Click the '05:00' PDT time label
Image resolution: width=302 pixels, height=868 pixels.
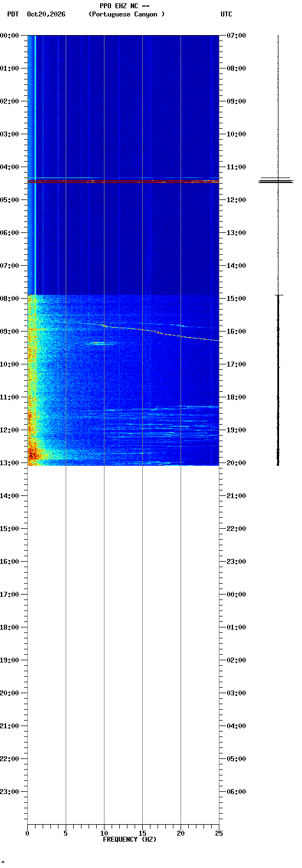(9, 200)
